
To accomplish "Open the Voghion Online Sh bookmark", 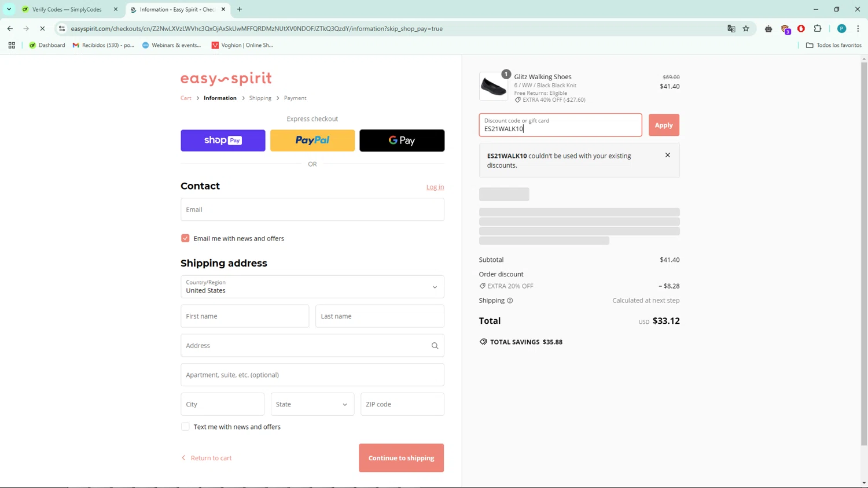I will (242, 45).
